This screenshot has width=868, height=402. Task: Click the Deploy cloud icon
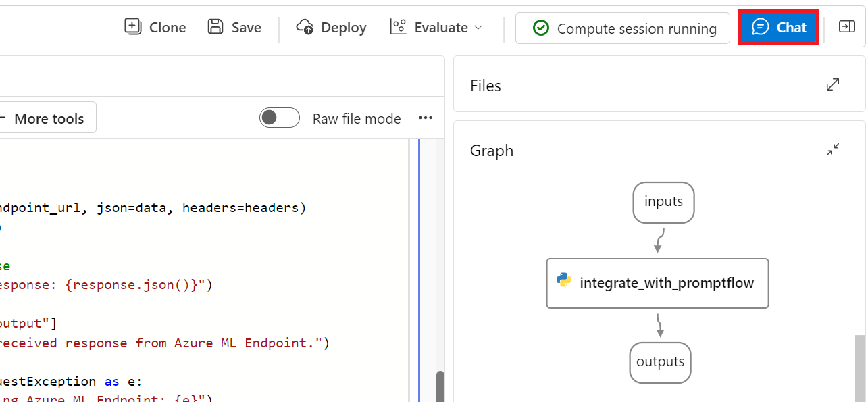(305, 27)
